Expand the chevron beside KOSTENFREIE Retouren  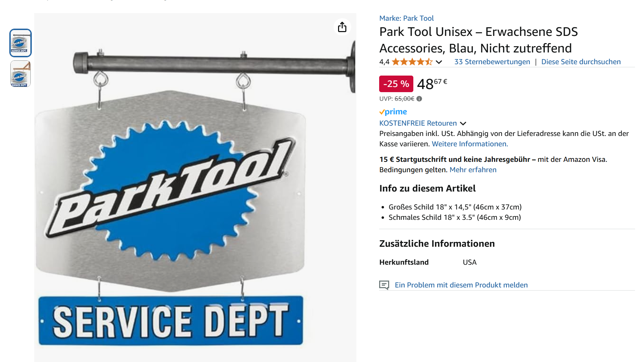coord(463,124)
